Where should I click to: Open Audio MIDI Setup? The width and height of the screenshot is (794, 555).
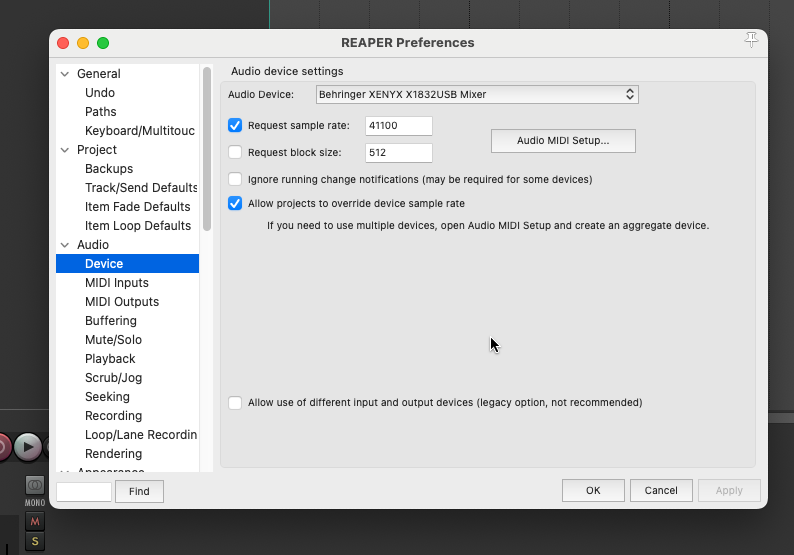pyautogui.click(x=563, y=141)
